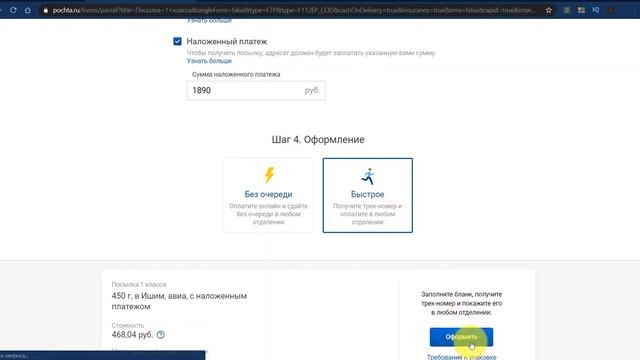The image size is (640, 360).
Task: Go to the browser home page icon
Action: click(x=27, y=10)
